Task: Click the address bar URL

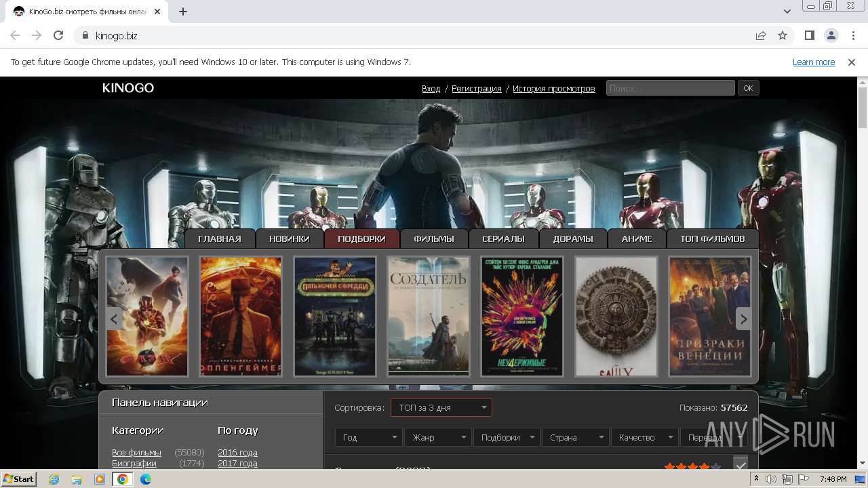Action: [117, 35]
